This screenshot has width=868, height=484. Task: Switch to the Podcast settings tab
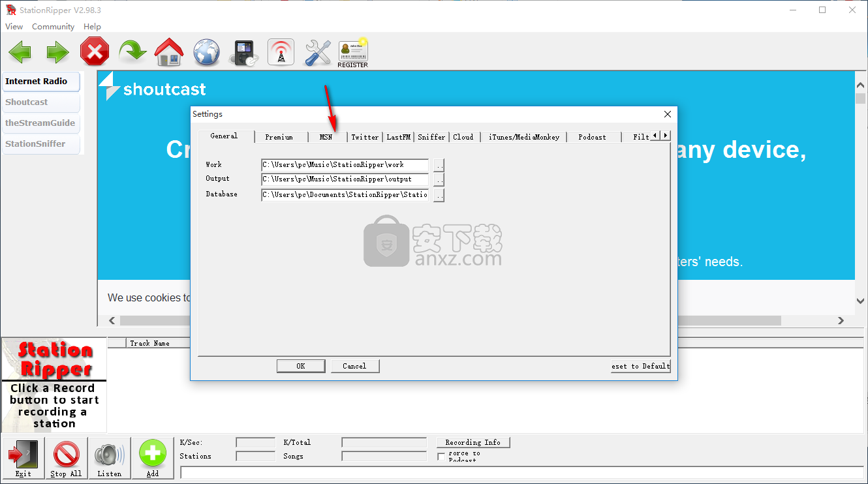point(592,137)
